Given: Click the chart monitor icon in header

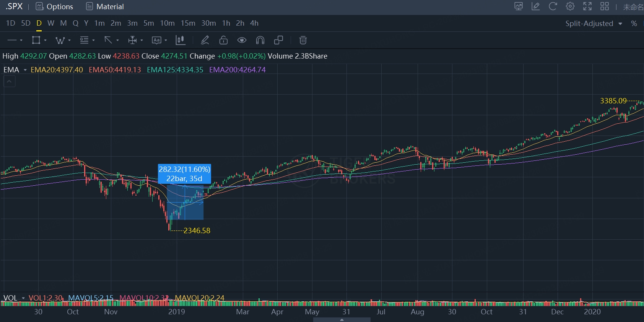Looking at the screenshot, I should pyautogui.click(x=519, y=6).
